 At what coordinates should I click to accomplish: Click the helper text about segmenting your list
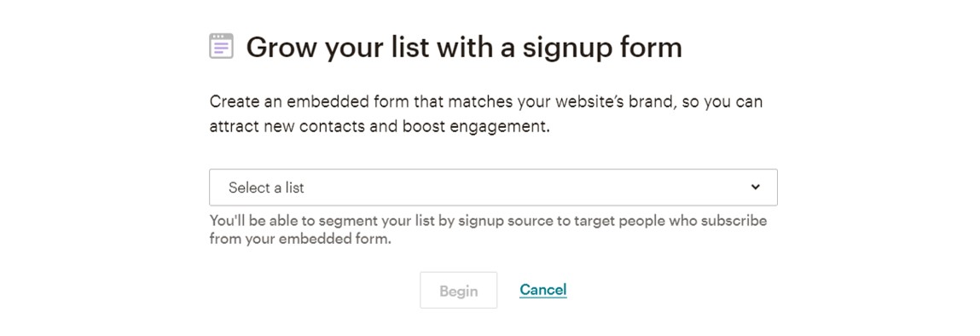(x=488, y=230)
